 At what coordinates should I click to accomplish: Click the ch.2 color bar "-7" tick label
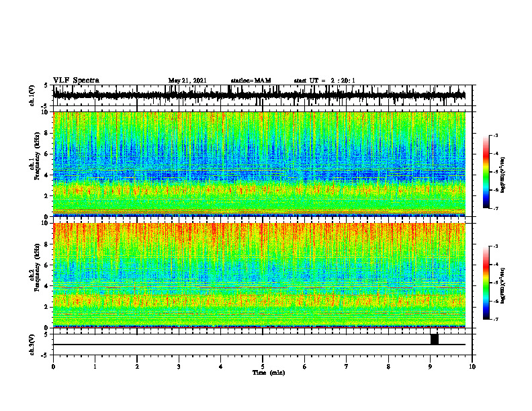coord(496,319)
